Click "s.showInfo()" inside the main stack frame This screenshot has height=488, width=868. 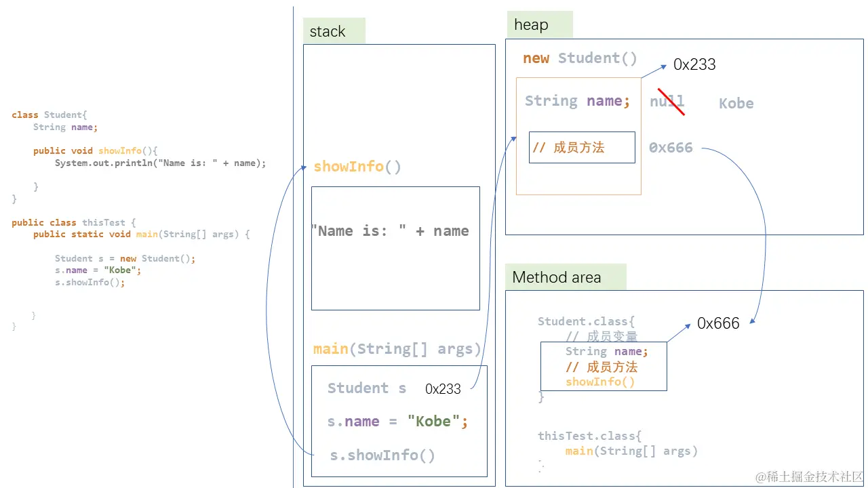click(382, 455)
